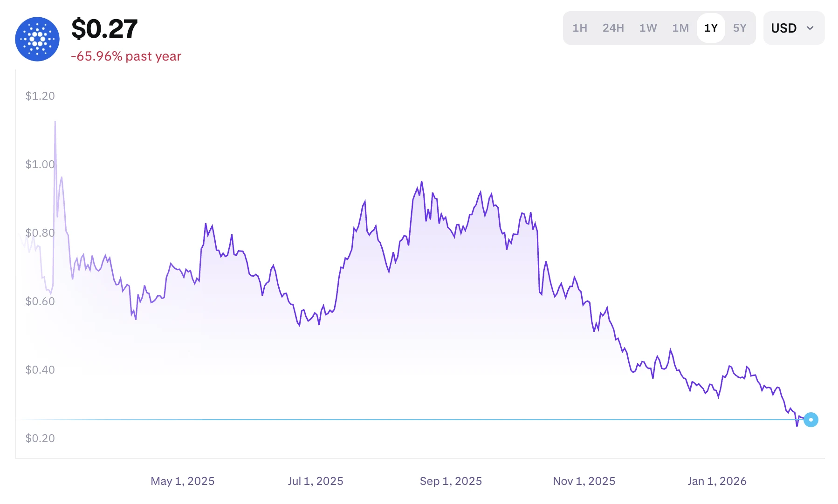Select the 1H time range
This screenshot has height=504, width=838.
pyautogui.click(x=580, y=28)
